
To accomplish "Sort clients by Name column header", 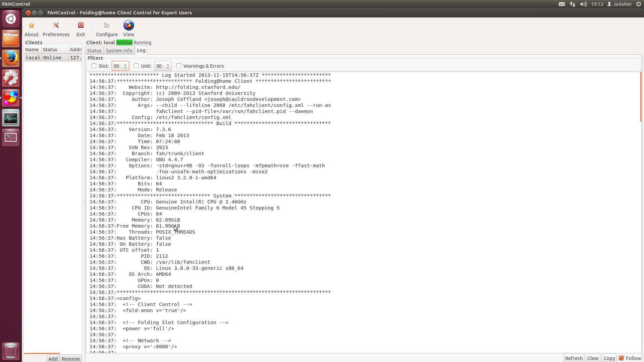I will click(x=32, y=50).
